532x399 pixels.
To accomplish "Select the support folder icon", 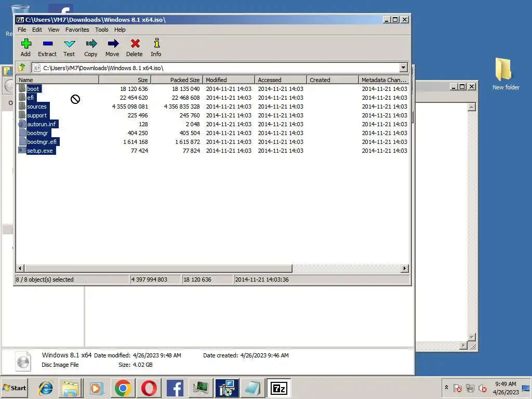I will point(22,115).
